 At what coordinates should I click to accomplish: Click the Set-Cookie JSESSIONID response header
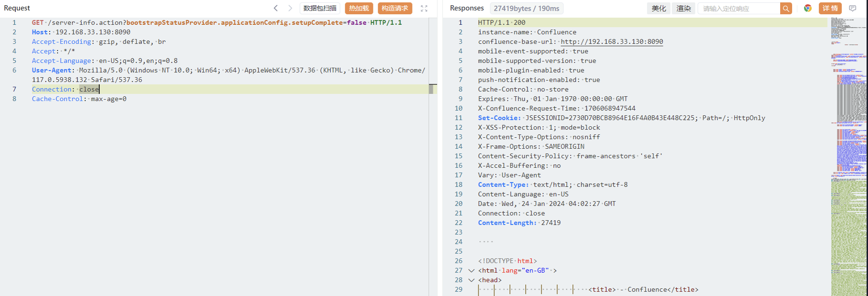click(622, 118)
